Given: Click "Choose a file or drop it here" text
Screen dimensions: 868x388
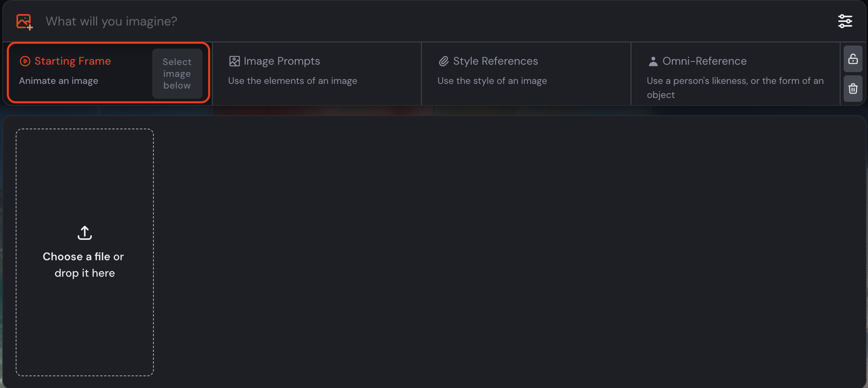Looking at the screenshot, I should (x=84, y=265).
